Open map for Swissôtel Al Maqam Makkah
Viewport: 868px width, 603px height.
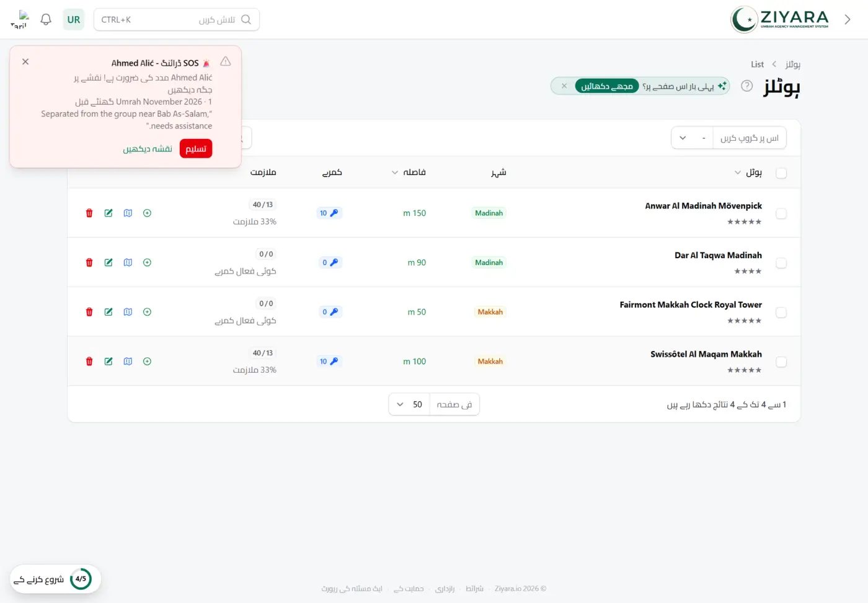click(x=128, y=361)
